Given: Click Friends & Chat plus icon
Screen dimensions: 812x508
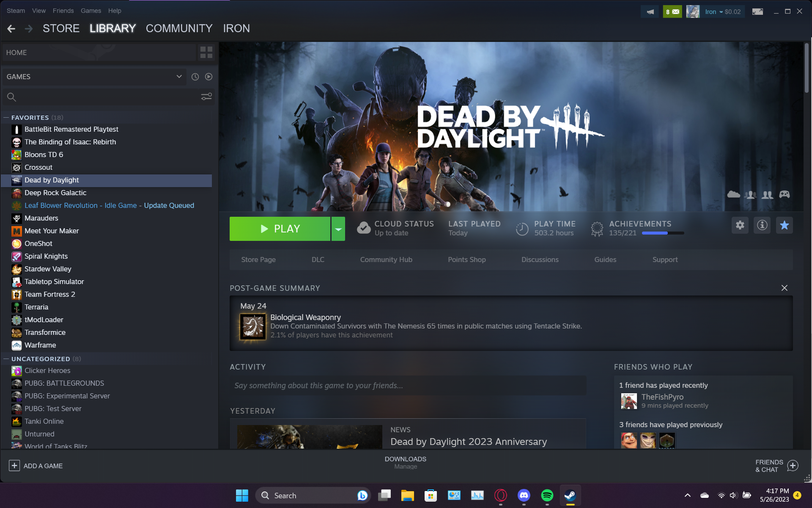Looking at the screenshot, I should (793, 466).
